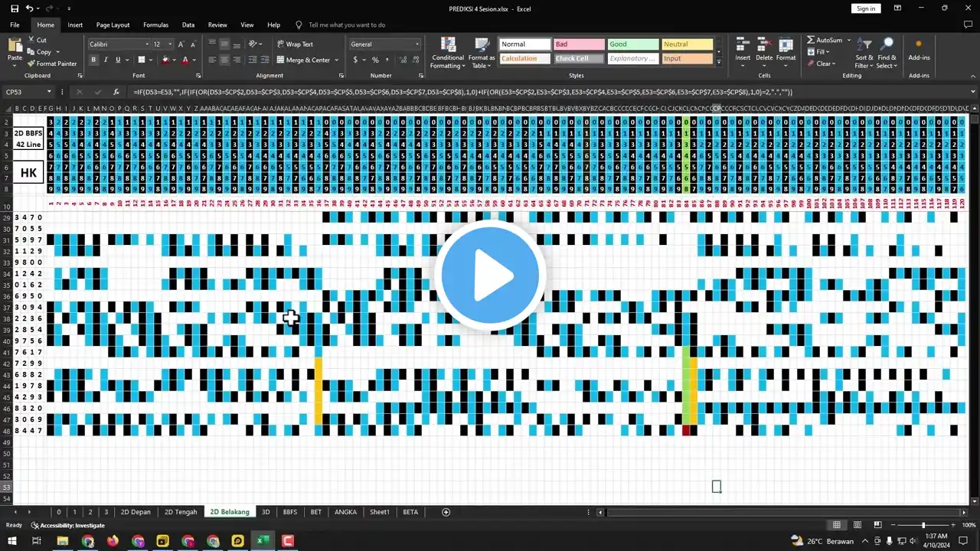Screen dimensions: 980x551
Task: Click the Name Box showing CP53
Action: [x=23, y=92]
